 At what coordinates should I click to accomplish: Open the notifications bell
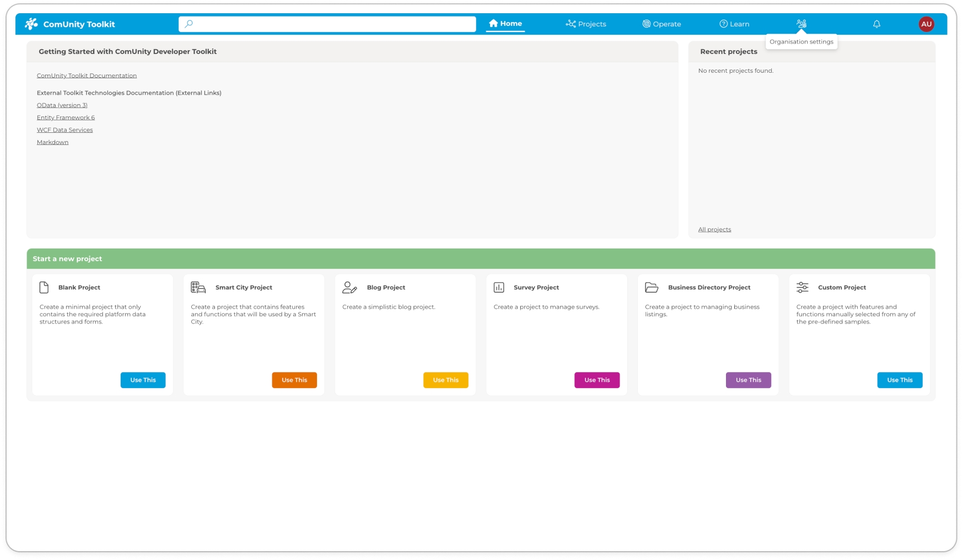coord(876,24)
